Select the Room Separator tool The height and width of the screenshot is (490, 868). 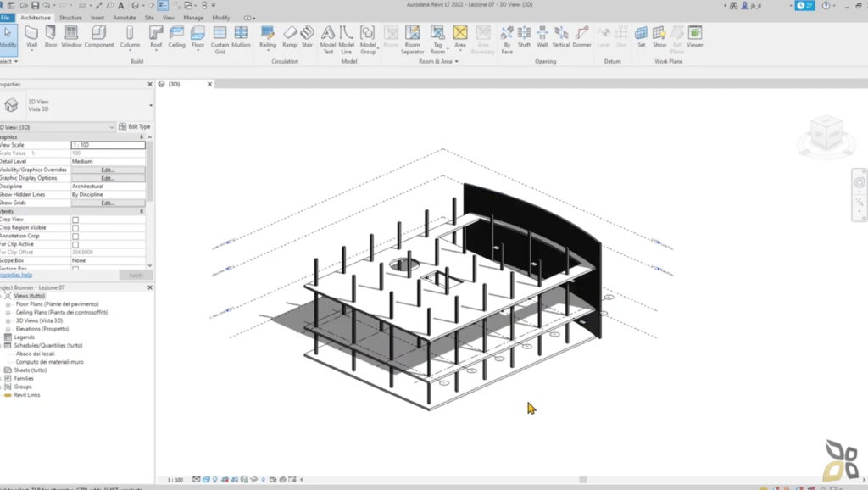pyautogui.click(x=413, y=40)
